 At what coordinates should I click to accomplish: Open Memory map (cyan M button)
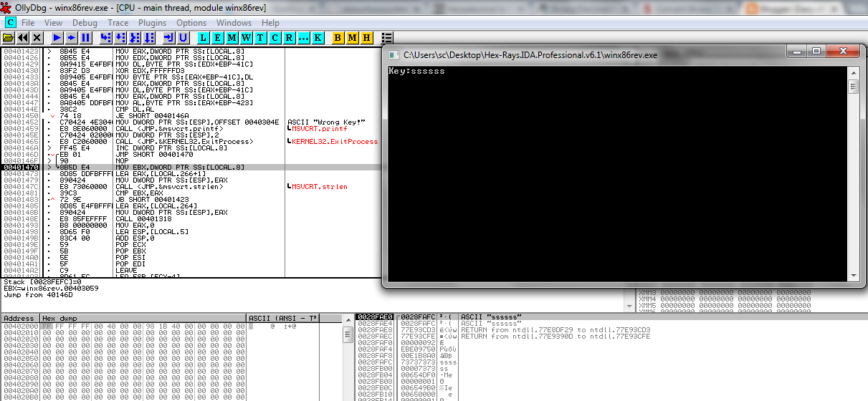(x=232, y=37)
